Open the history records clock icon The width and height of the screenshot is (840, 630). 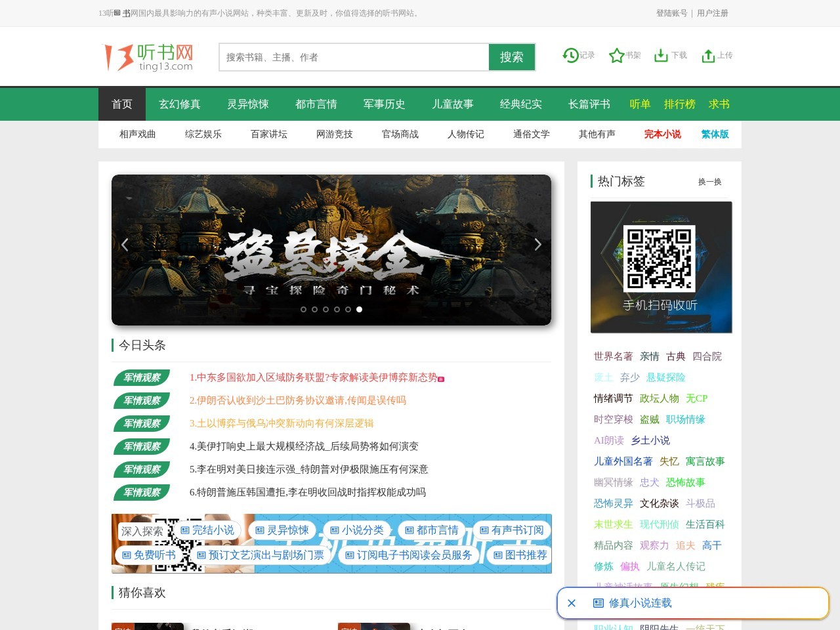(x=570, y=56)
